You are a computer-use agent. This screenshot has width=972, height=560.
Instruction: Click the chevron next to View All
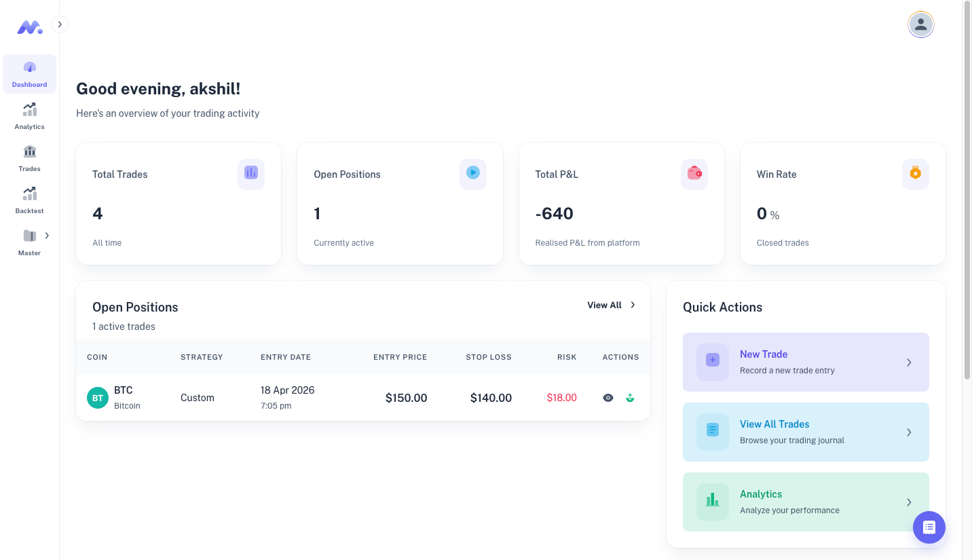pyautogui.click(x=633, y=305)
